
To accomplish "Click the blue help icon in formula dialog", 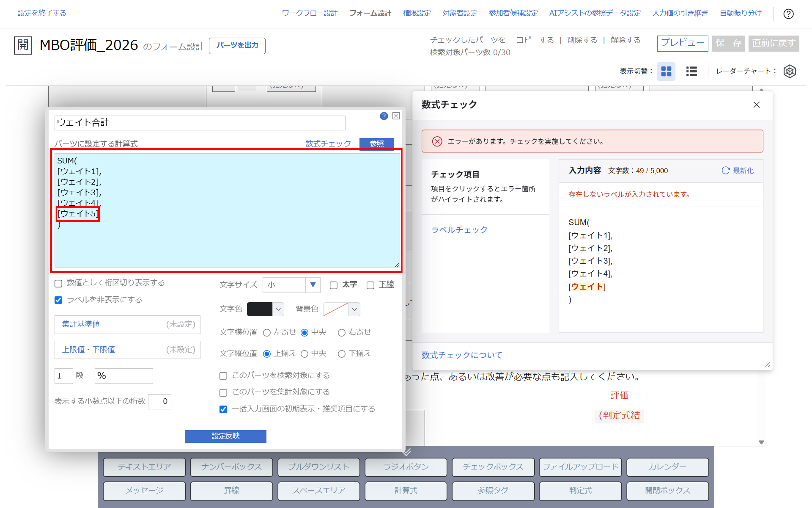I will click(x=384, y=116).
